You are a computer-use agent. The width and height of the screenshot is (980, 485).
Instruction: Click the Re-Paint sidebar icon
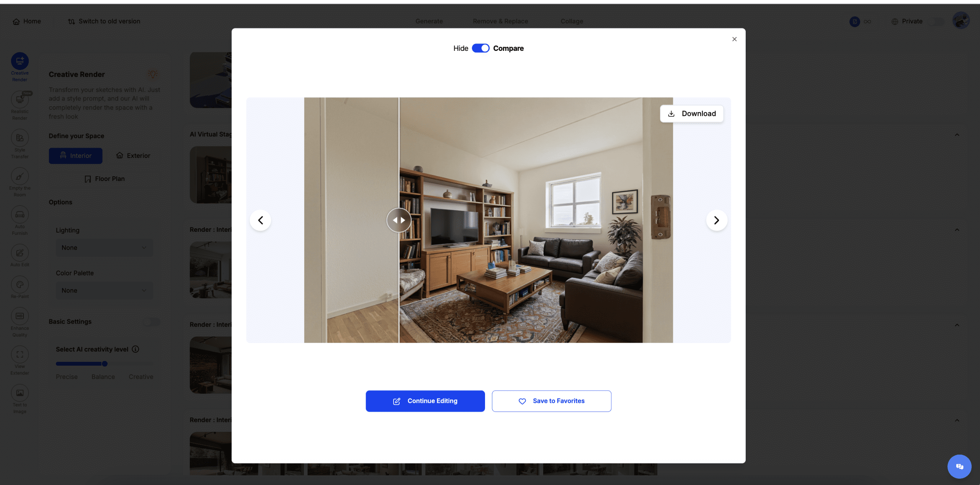pos(20,285)
